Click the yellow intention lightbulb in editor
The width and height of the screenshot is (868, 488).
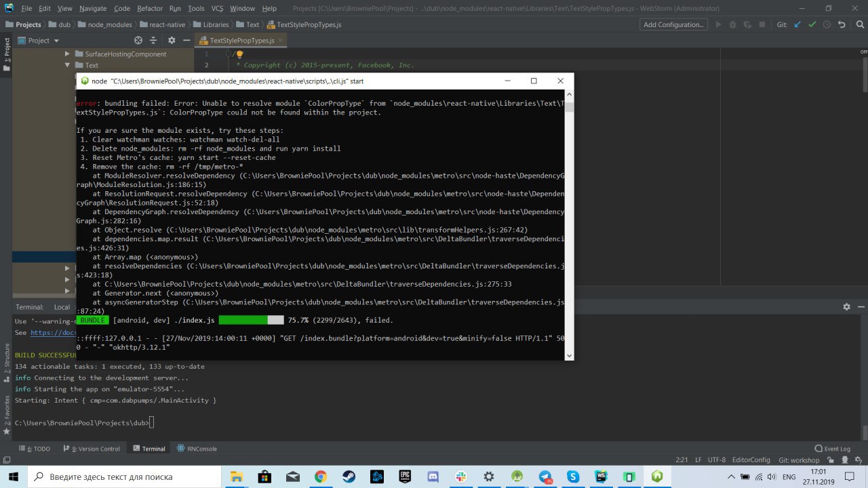click(239, 54)
